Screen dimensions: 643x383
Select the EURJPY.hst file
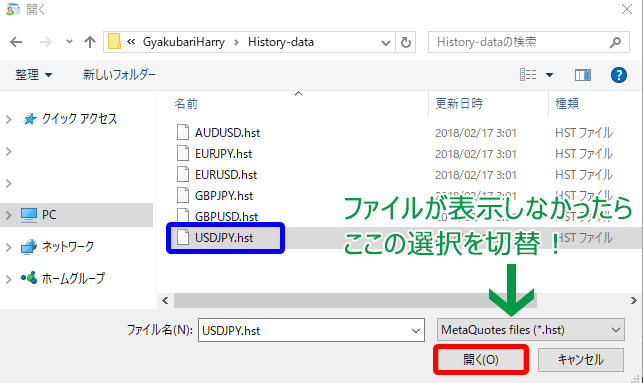223,154
